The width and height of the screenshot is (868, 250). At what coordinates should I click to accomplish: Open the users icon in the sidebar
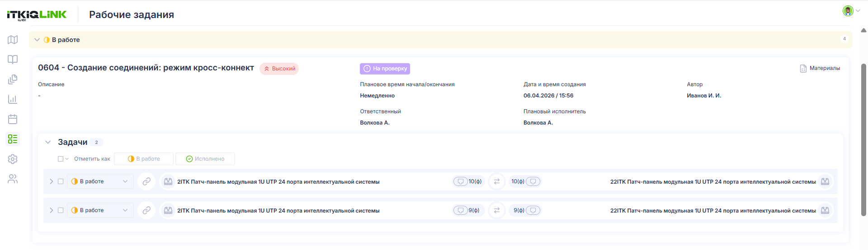[x=13, y=179]
